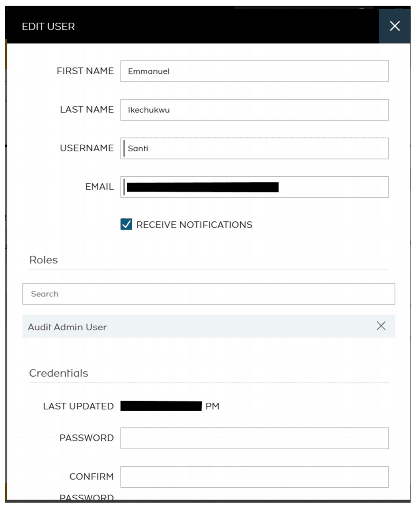The height and width of the screenshot is (512, 420).
Task: Focus the Confirm Password field
Action: coord(254,477)
